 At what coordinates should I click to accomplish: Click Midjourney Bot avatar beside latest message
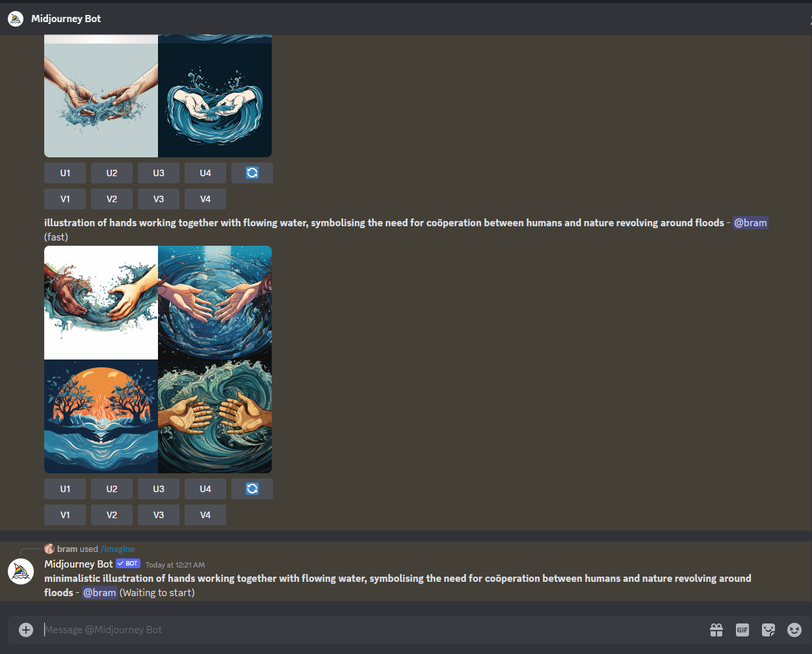21,571
